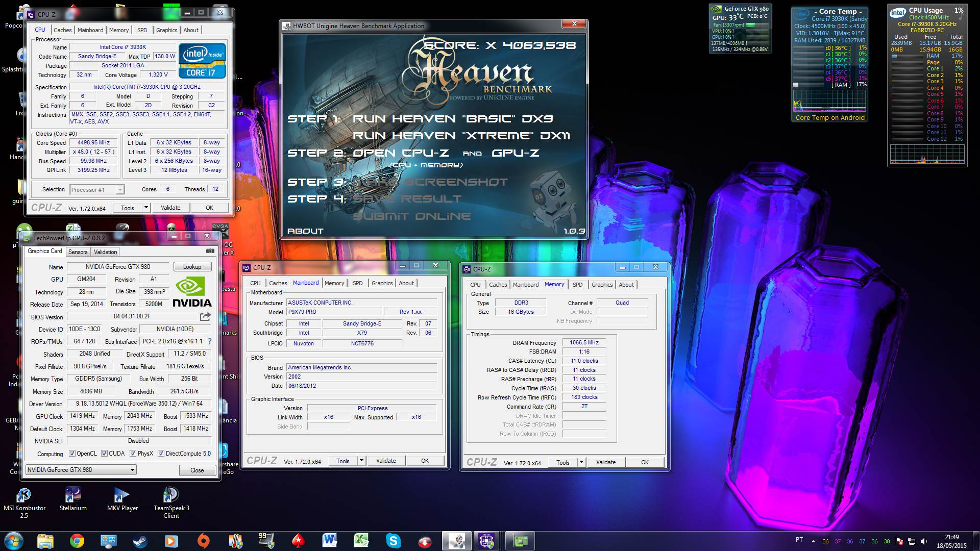This screenshot has width=980, height=551.
Task: Click the fan speed bar in the GTX 980 gadget
Action: click(x=757, y=24)
